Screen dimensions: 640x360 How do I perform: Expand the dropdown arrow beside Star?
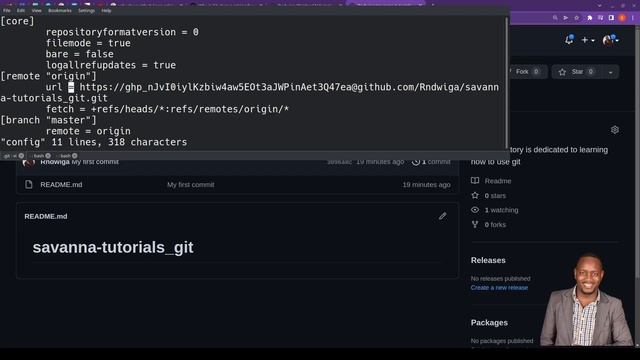coord(610,72)
